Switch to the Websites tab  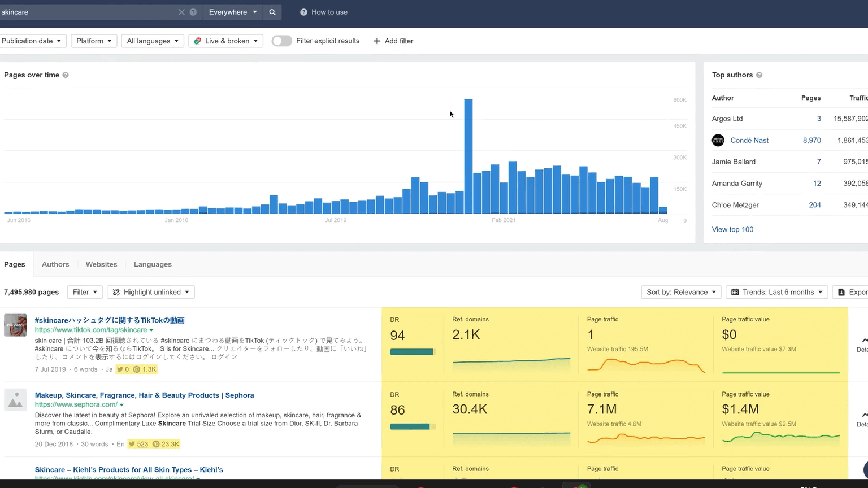101,264
